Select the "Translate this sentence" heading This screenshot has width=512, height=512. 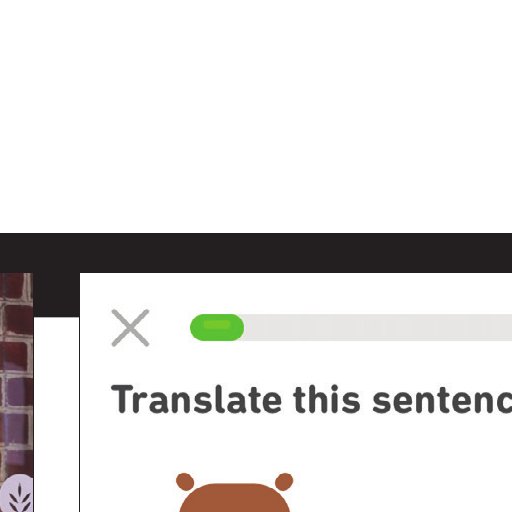click(312, 399)
